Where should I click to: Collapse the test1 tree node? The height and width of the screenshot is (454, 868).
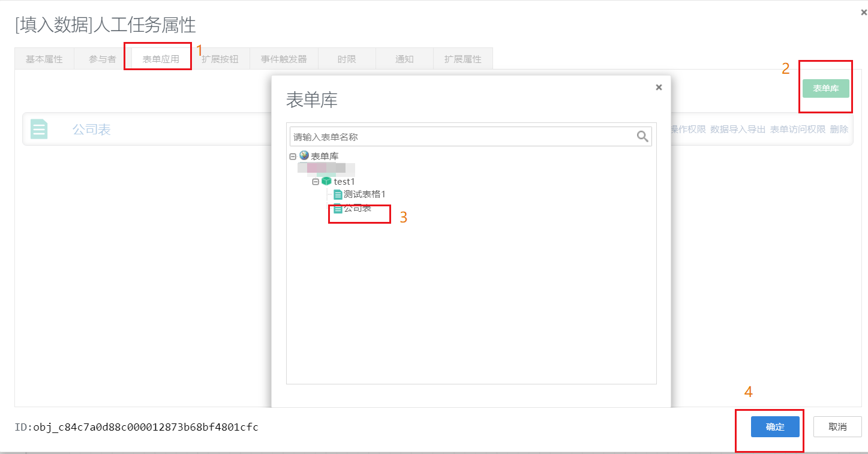point(316,181)
